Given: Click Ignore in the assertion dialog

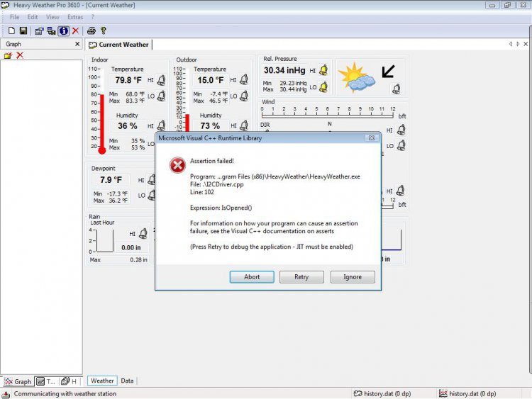Looking at the screenshot, I should pyautogui.click(x=353, y=277).
